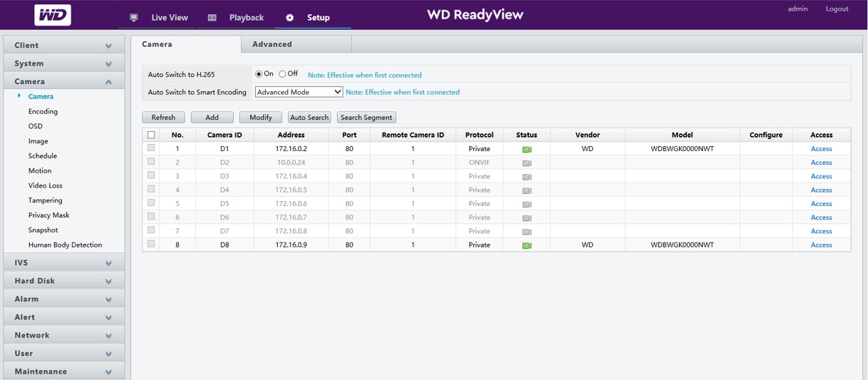Select Auto Switch to H.265 On

(259, 74)
